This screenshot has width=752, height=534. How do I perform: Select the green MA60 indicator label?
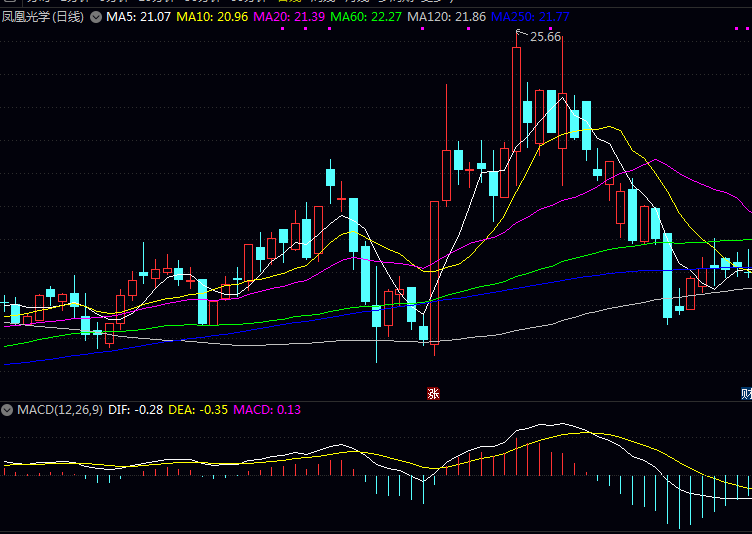(365, 17)
